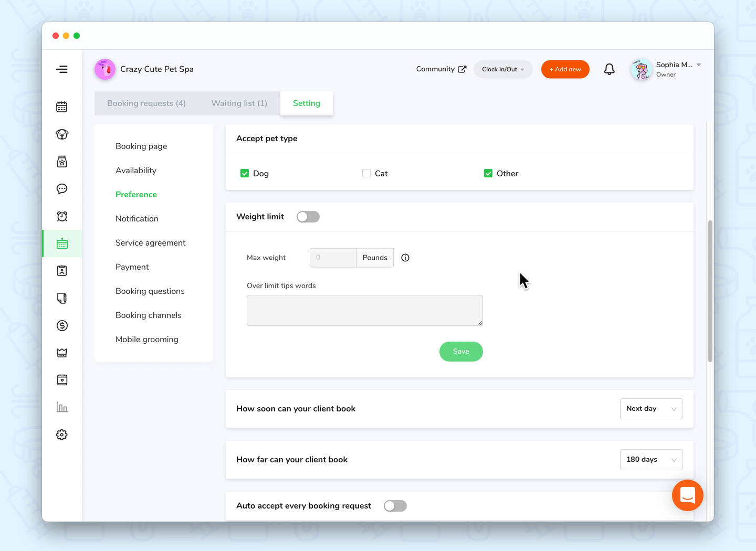Screen dimensions: 756x551
Task: Open the crown icon in sidebar
Action: pos(62,353)
